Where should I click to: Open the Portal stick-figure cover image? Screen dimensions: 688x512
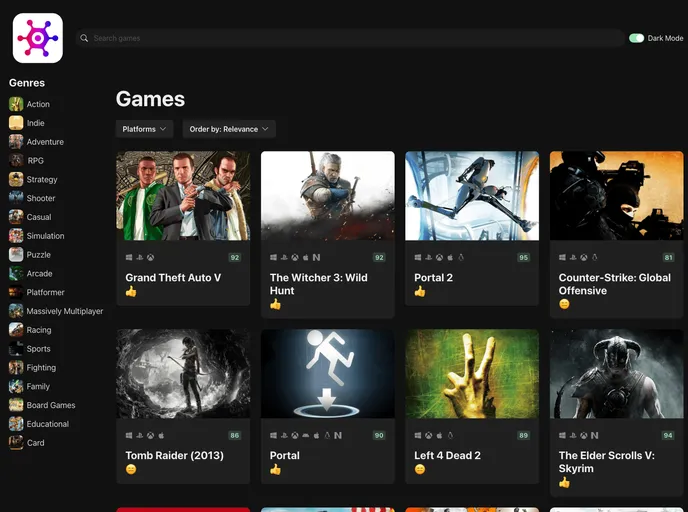(328, 374)
